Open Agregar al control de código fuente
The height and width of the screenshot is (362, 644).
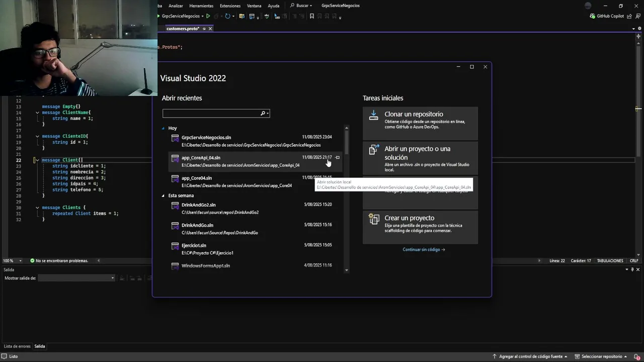530,356
